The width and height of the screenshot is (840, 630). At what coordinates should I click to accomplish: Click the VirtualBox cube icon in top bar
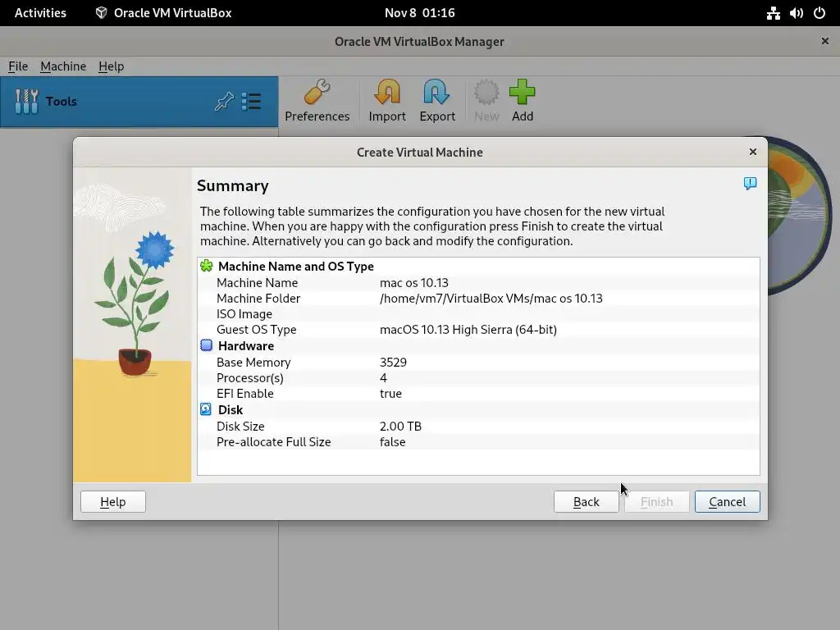(101, 13)
